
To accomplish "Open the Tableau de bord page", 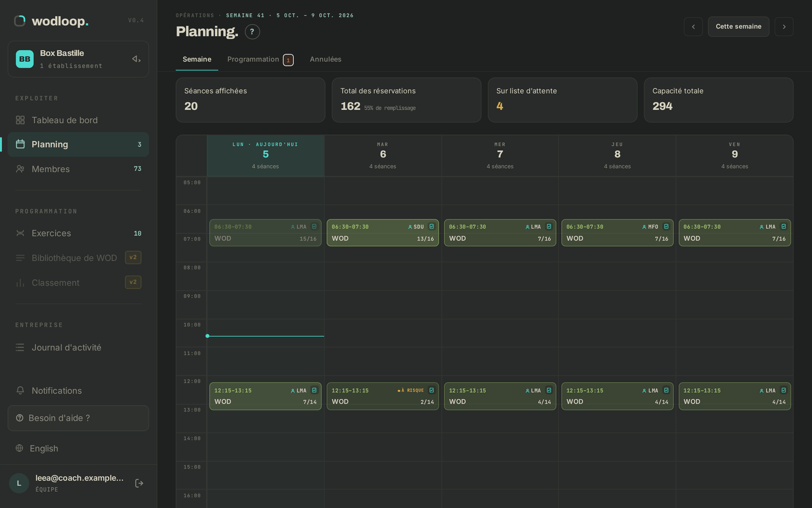I will (x=78, y=120).
